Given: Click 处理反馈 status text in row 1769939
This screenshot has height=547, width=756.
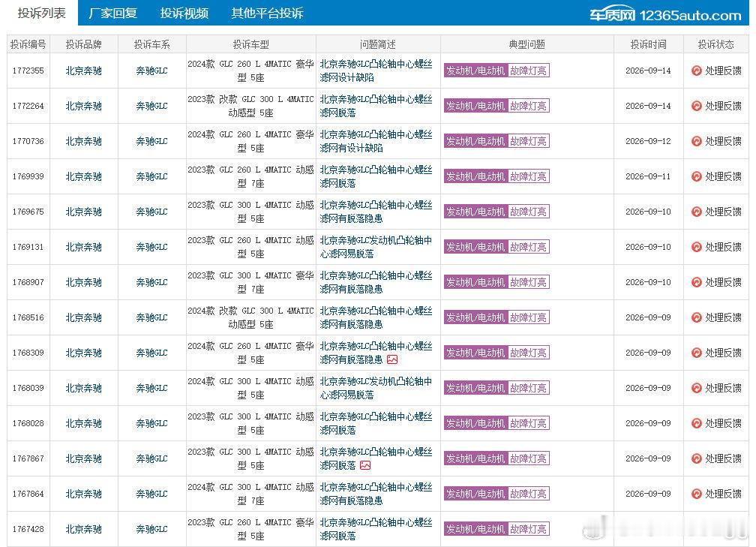Looking at the screenshot, I should 723,176.
